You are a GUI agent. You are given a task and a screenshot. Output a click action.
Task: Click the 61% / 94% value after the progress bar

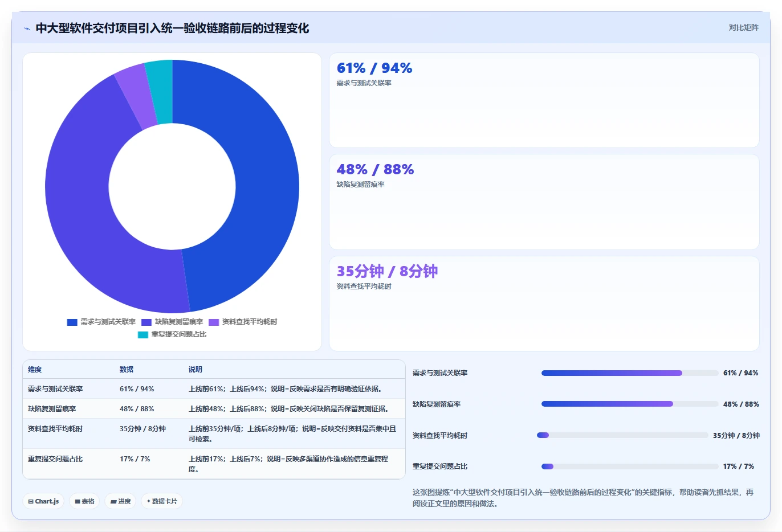click(741, 373)
